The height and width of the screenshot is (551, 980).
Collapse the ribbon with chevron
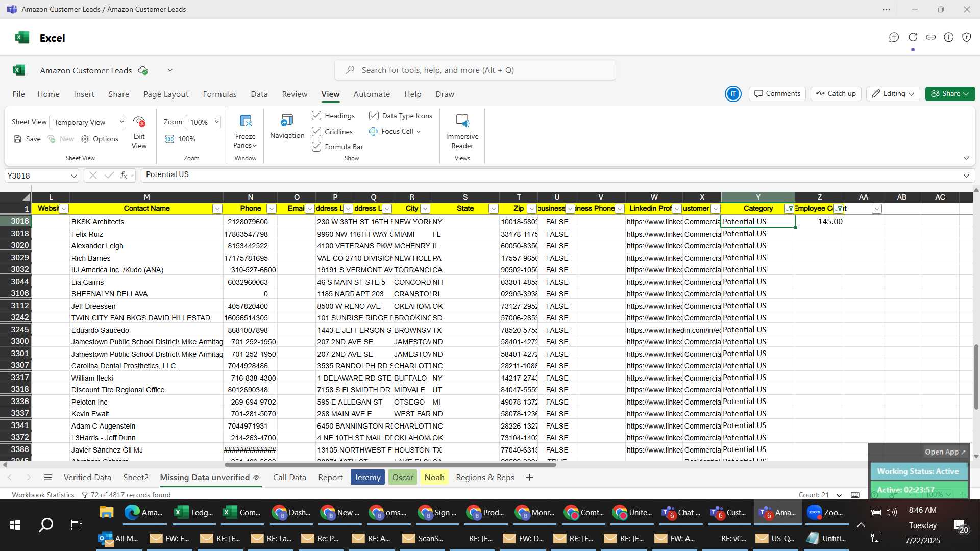point(966,158)
